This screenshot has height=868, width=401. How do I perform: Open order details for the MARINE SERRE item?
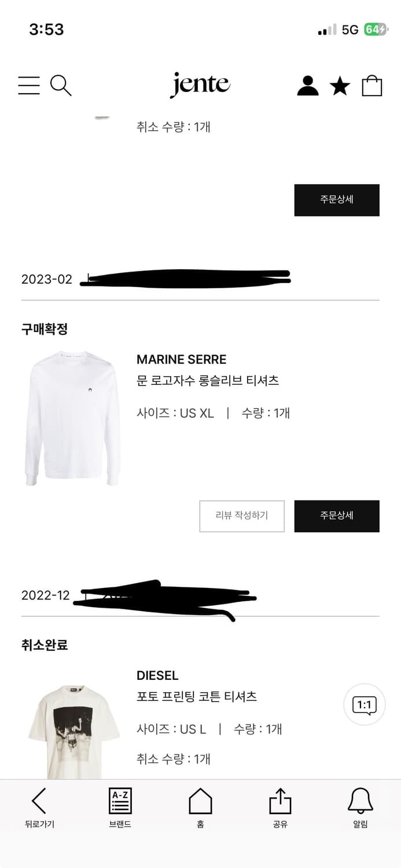[337, 516]
